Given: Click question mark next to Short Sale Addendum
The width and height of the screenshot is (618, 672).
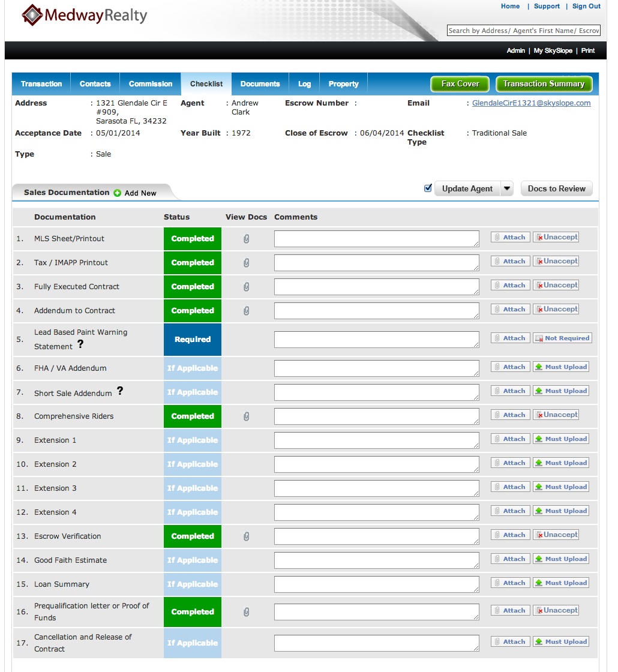Looking at the screenshot, I should click(120, 391).
